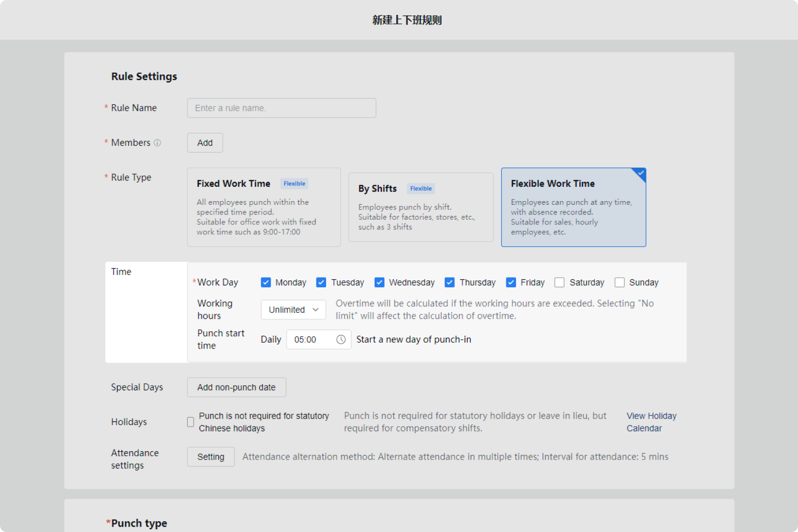Click the 05:00 punch start time field
This screenshot has height=532, width=798.
pos(319,339)
